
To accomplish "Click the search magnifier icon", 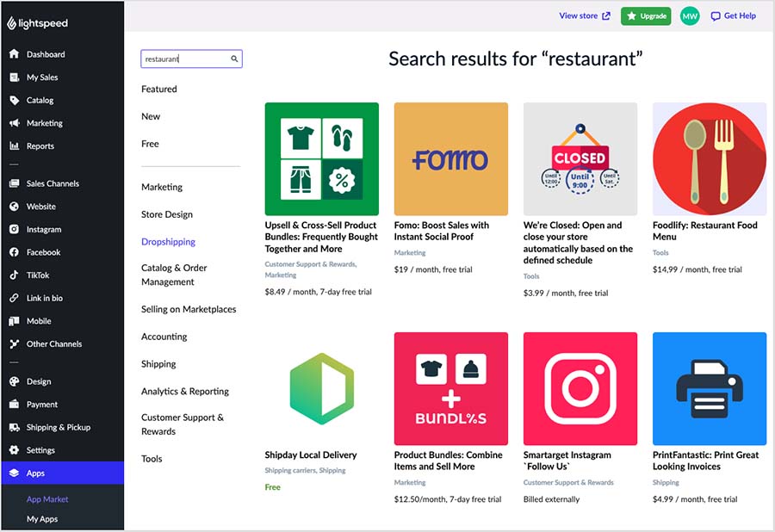I will pyautogui.click(x=234, y=59).
